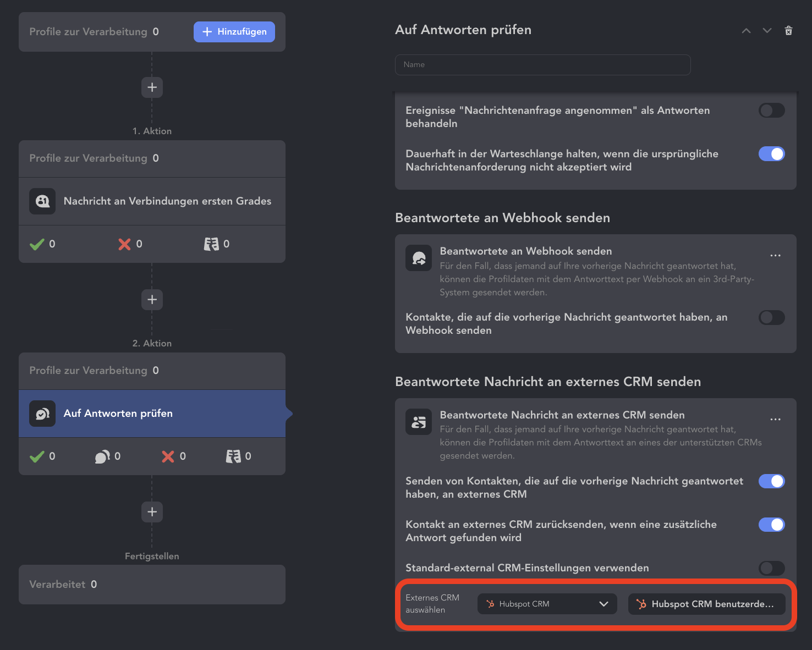Click the Hinzufügen button

[x=234, y=32]
